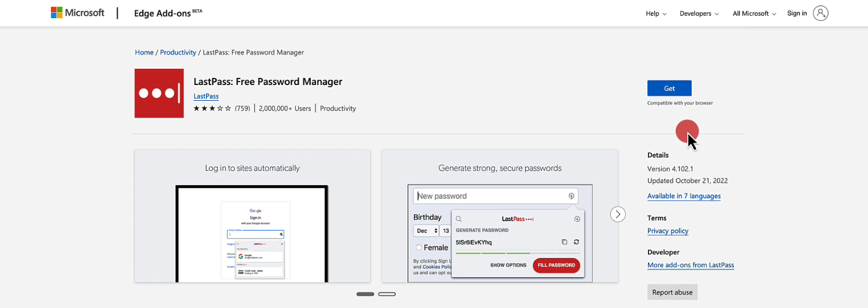Screen dimensions: 868x308
Task: Expand the All Microsoft menu
Action: (x=754, y=13)
